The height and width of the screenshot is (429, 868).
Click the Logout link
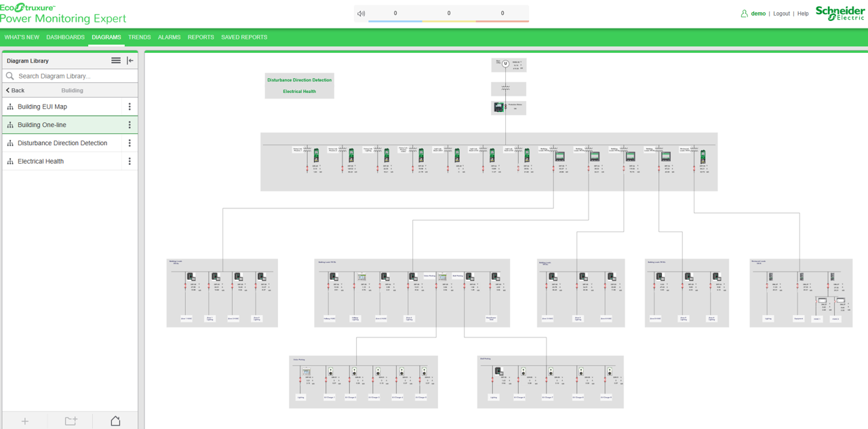coord(781,14)
